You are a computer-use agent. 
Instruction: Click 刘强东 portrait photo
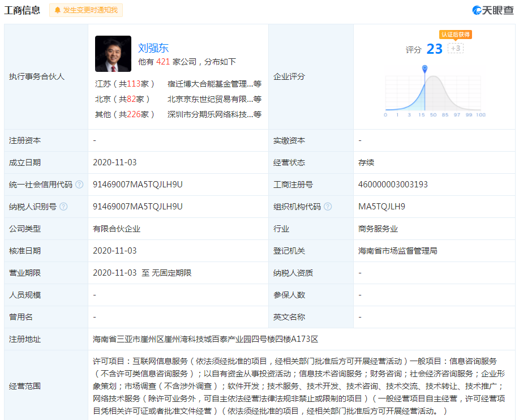pos(113,54)
